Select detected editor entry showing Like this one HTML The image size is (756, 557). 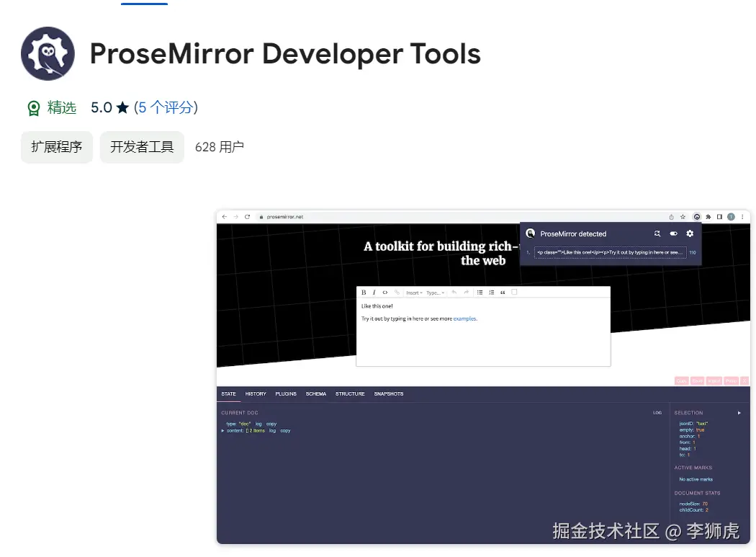click(x=610, y=252)
